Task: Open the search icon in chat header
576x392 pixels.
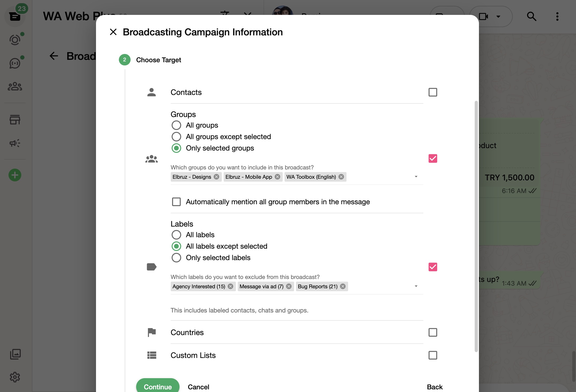Action: click(531, 16)
